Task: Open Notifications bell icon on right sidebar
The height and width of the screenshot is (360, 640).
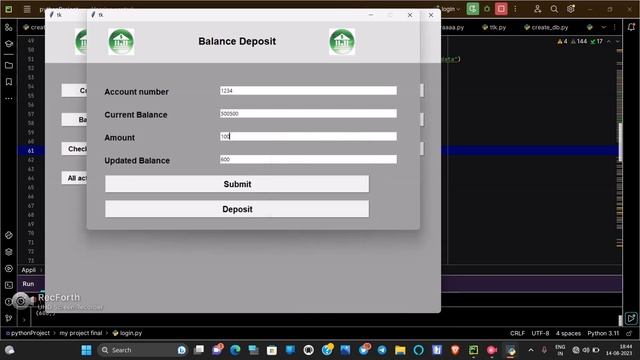Action: [x=631, y=27]
